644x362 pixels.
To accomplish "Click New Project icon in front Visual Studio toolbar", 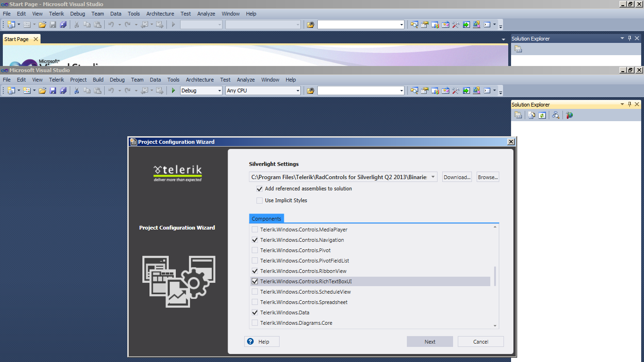I will (11, 90).
